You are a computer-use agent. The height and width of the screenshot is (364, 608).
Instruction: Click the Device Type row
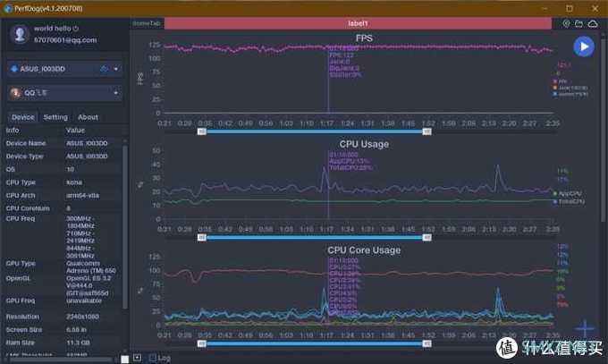tap(63, 157)
